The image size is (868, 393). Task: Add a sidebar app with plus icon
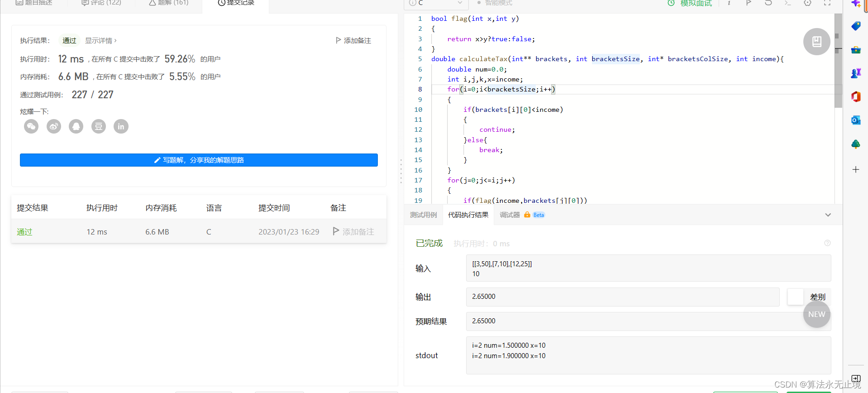click(856, 169)
